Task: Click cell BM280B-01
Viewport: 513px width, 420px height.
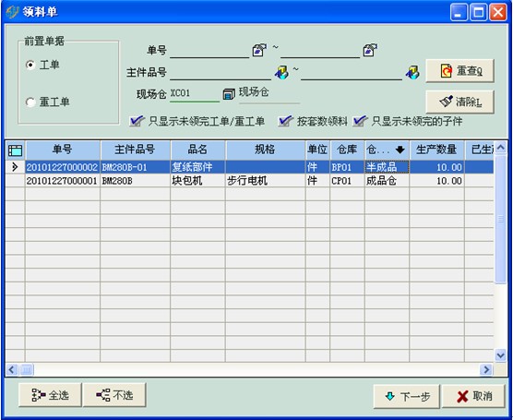Action: [135, 167]
